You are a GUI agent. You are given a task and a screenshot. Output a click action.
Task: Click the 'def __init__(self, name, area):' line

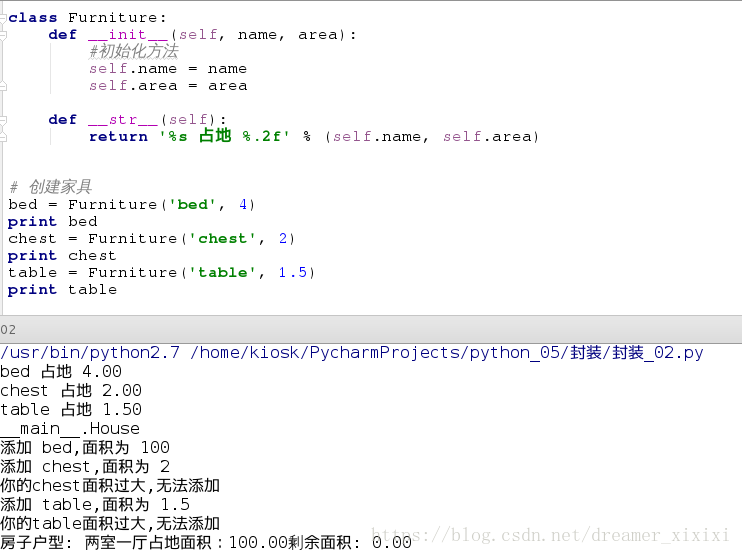click(202, 35)
